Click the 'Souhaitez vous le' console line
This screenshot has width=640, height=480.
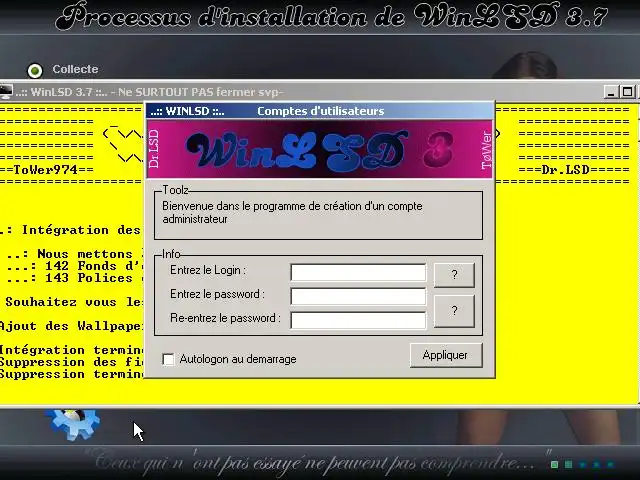(74, 302)
